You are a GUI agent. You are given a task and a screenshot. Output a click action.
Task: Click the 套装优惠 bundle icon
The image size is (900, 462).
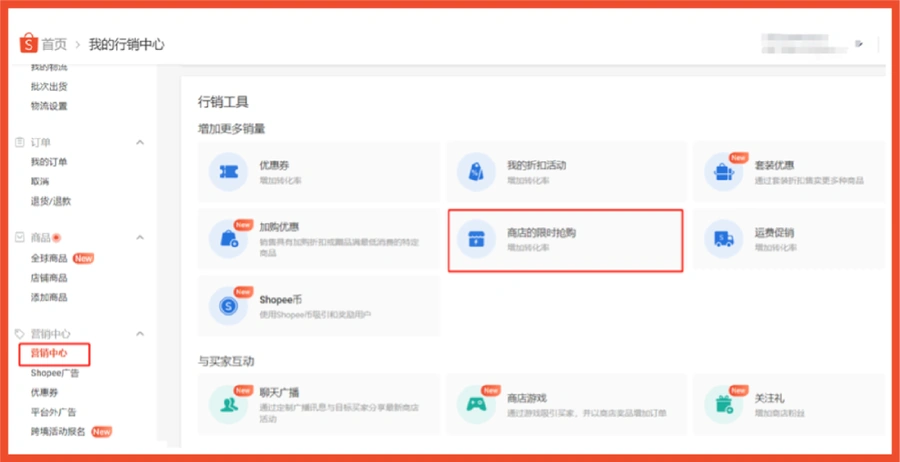pos(723,172)
